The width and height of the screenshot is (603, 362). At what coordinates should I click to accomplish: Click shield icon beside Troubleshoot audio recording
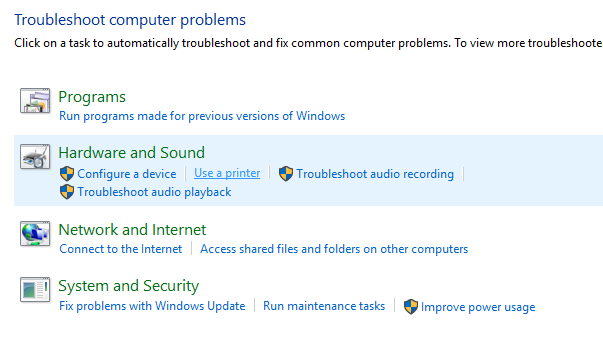click(x=286, y=174)
